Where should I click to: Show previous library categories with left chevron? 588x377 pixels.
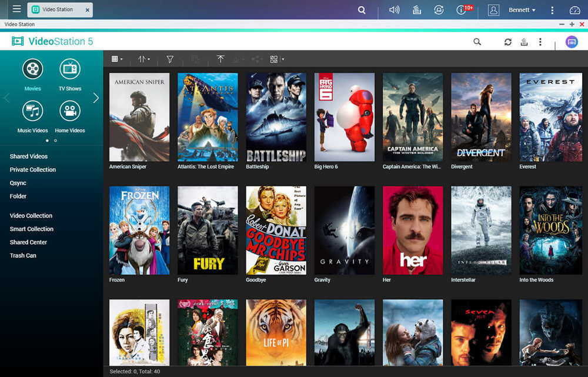point(6,98)
